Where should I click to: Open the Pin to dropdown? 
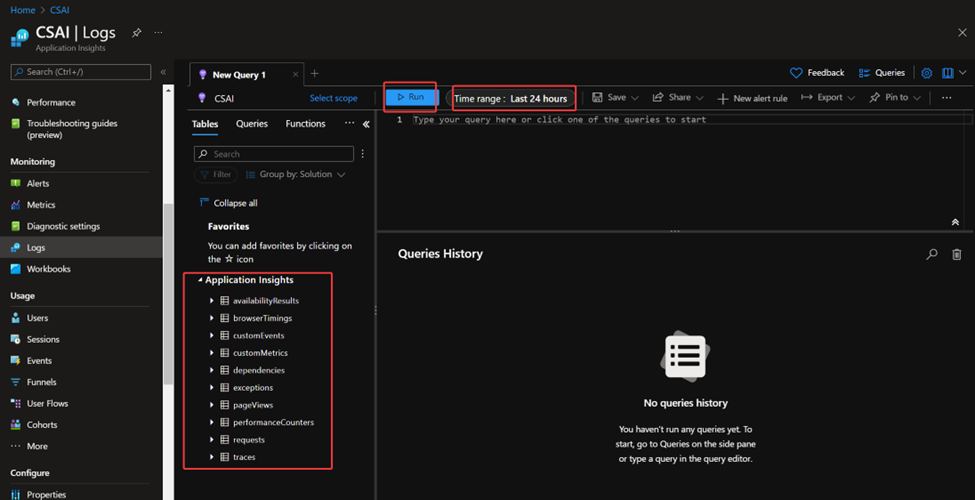click(895, 98)
